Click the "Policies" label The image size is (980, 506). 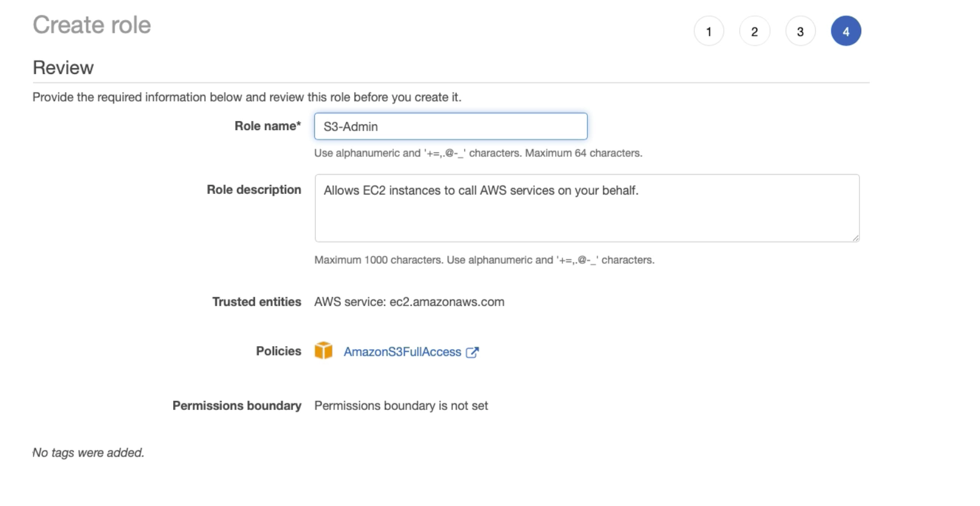278,351
